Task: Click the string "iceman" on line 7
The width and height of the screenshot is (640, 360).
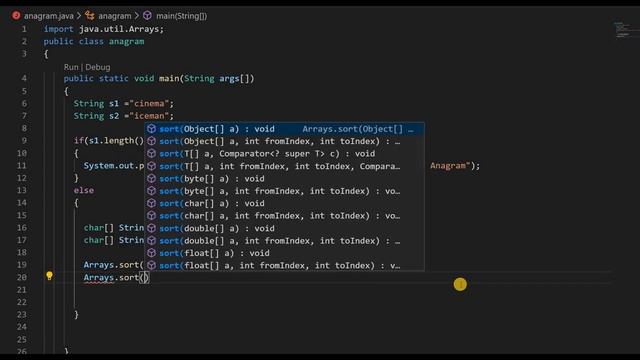Action: tap(149, 116)
